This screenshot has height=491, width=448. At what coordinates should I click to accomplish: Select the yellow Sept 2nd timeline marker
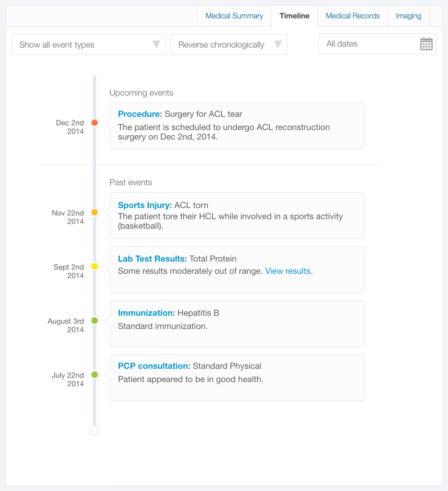tap(94, 267)
